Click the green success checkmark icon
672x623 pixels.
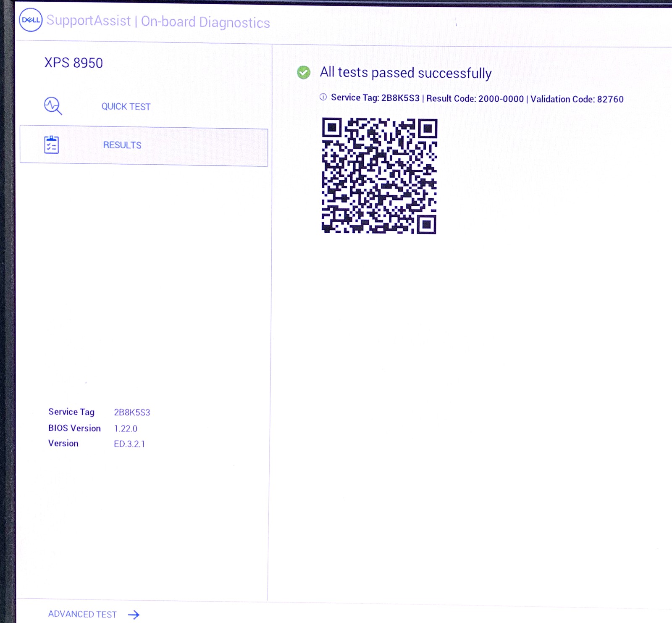304,73
